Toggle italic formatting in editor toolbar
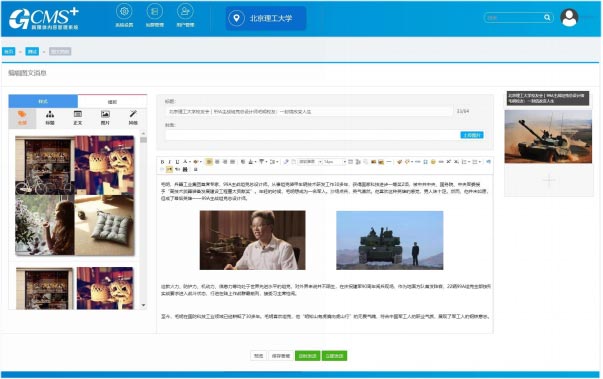 (170, 162)
